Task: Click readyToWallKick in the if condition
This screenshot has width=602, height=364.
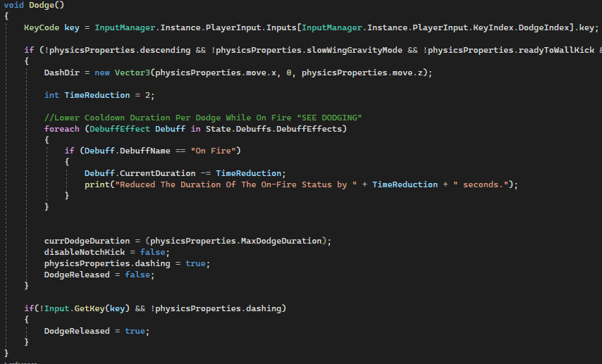Action: [556, 50]
